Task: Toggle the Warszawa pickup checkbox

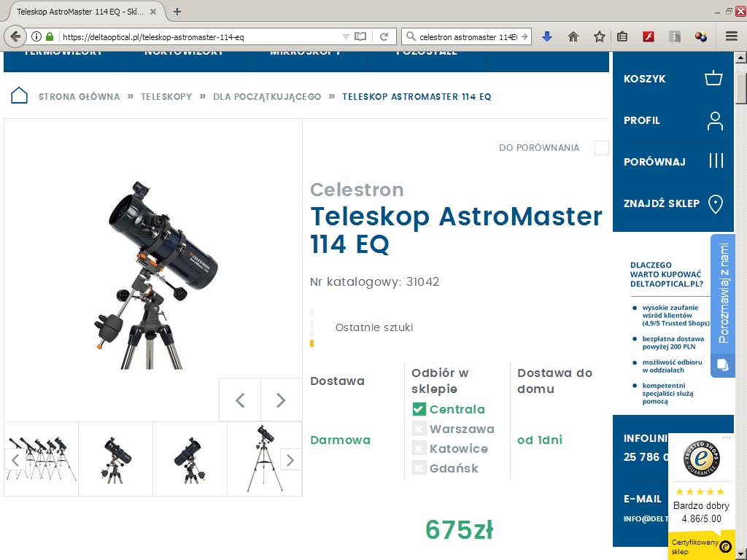Action: tap(419, 429)
